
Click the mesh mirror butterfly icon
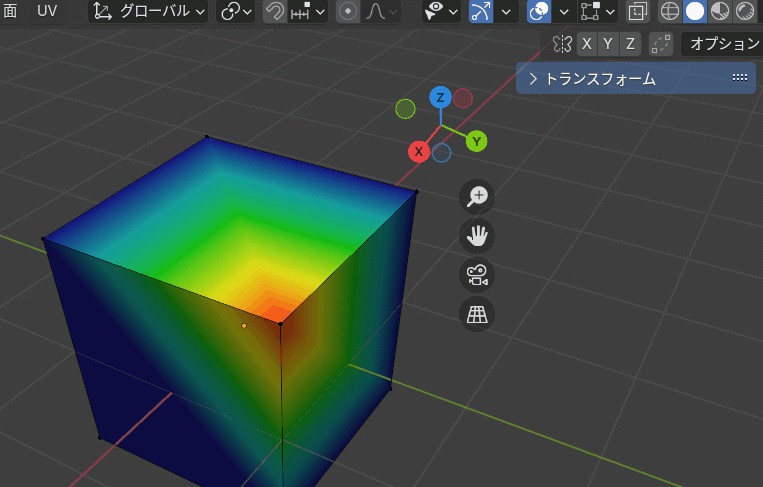pos(562,44)
